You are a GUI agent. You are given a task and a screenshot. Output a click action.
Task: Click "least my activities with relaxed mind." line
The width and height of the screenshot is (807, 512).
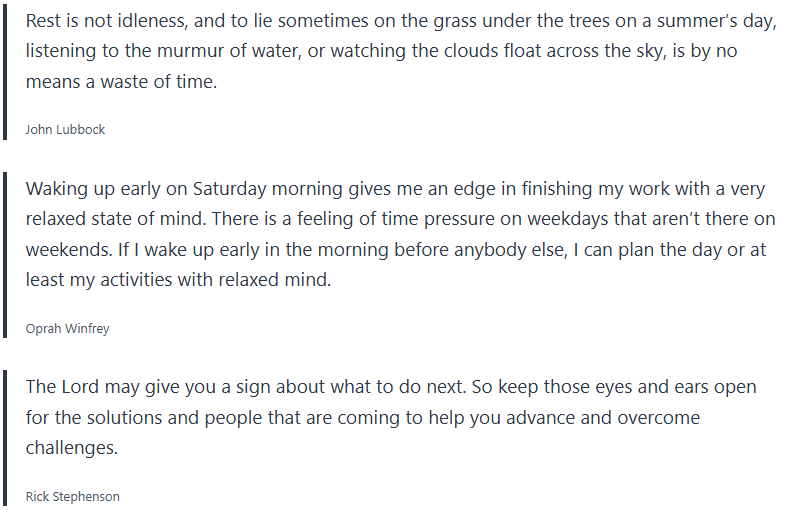(x=178, y=281)
